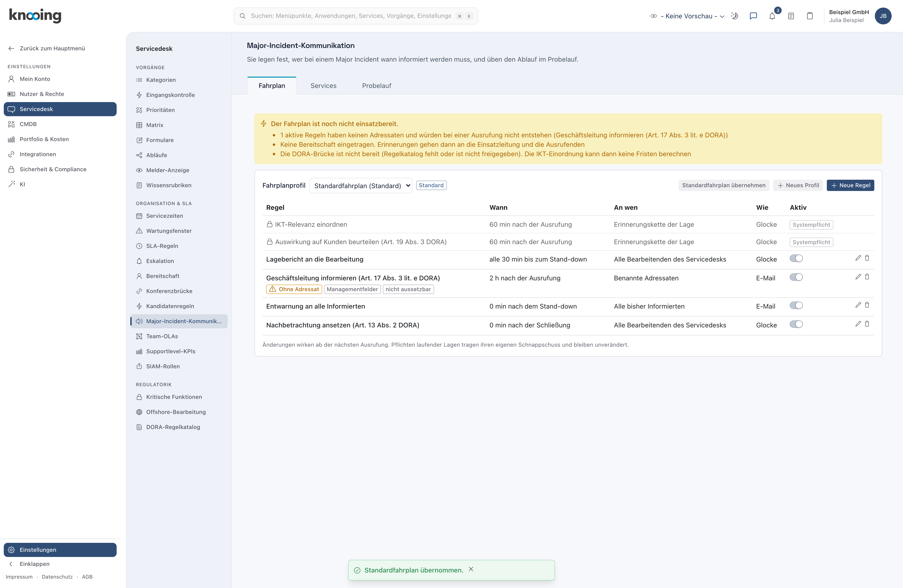Edit the Nachbetrachtung ansetzen rule
Image resolution: width=903 pixels, height=588 pixels.
(858, 324)
